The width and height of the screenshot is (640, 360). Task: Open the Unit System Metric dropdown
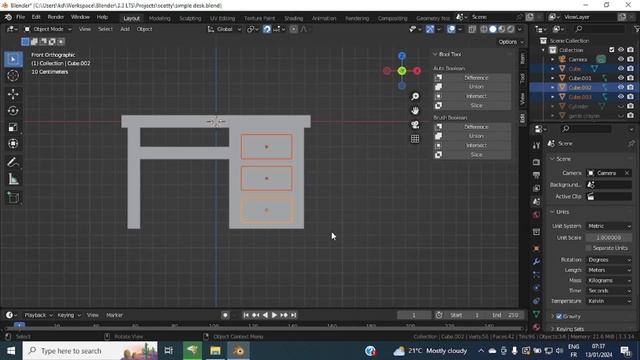pyautogui.click(x=609, y=226)
